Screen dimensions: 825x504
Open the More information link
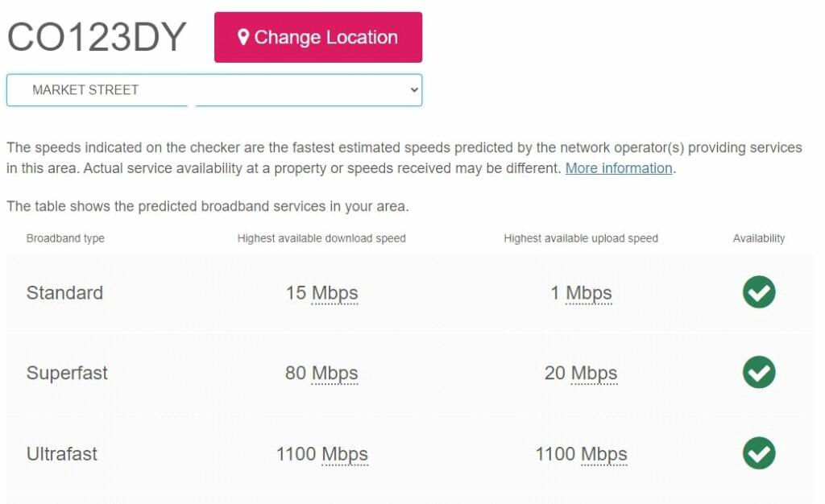click(618, 168)
